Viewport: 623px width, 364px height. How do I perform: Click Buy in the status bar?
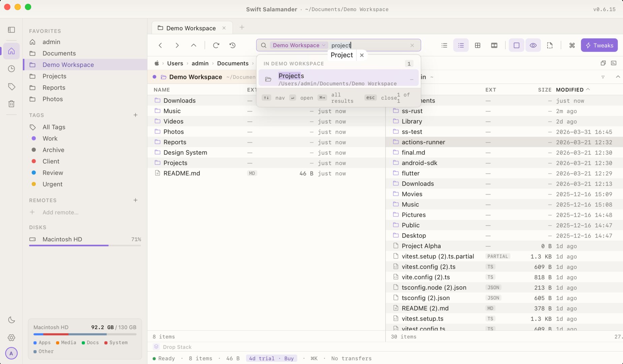289,358
